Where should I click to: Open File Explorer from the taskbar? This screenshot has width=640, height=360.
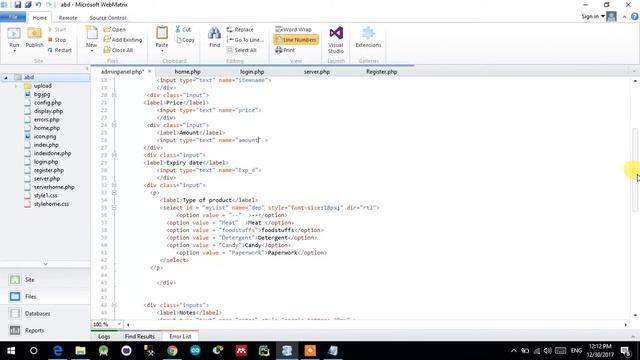click(80, 351)
